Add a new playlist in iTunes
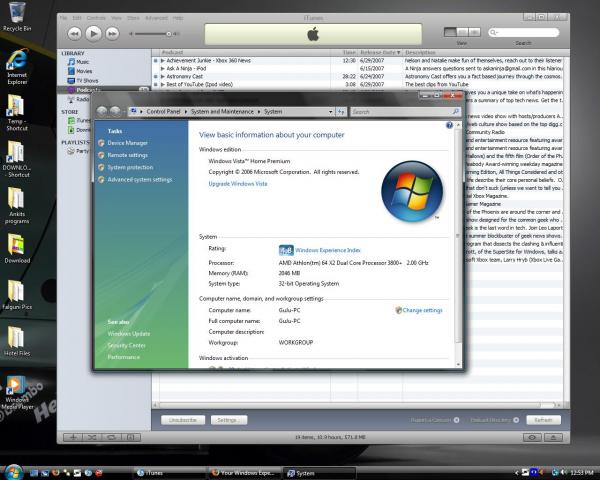Image resolution: width=600 pixels, height=480 pixels. click(73, 437)
